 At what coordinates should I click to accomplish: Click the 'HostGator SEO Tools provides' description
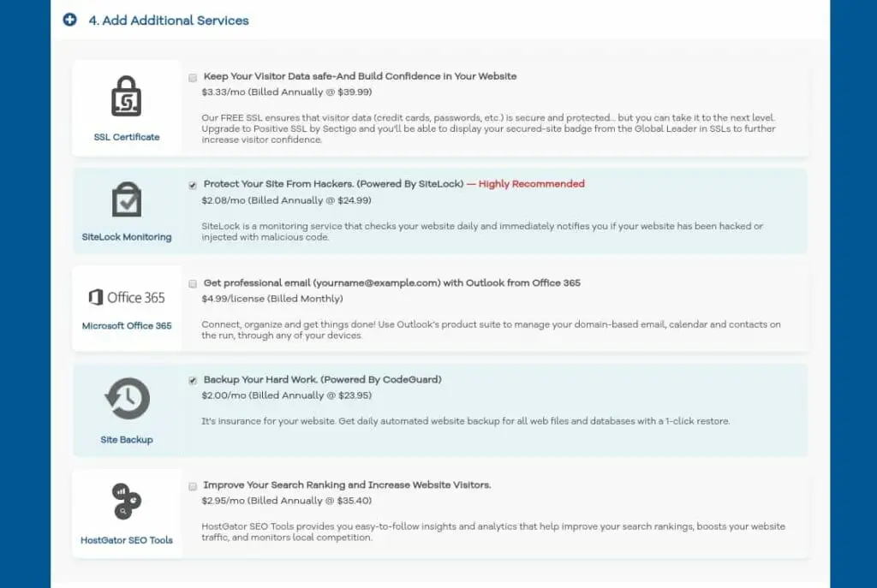[x=493, y=532]
